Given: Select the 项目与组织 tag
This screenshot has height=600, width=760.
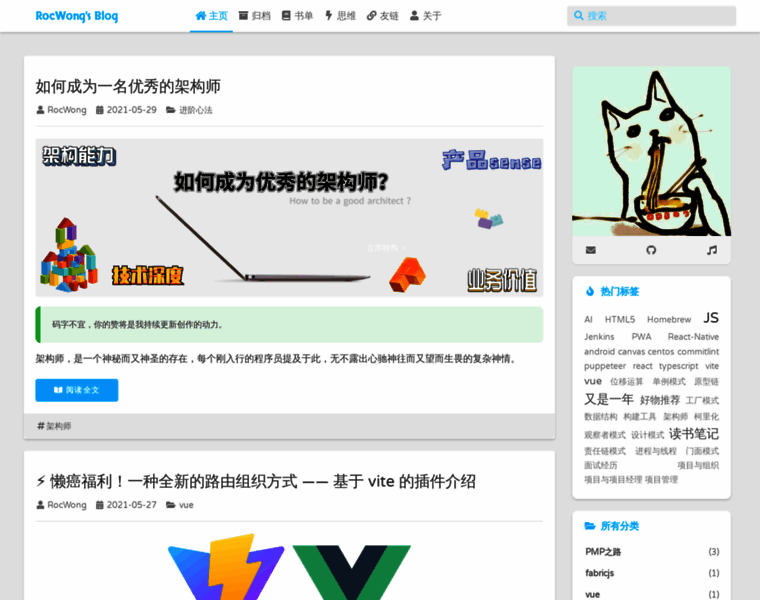Looking at the screenshot, I should point(698,466).
